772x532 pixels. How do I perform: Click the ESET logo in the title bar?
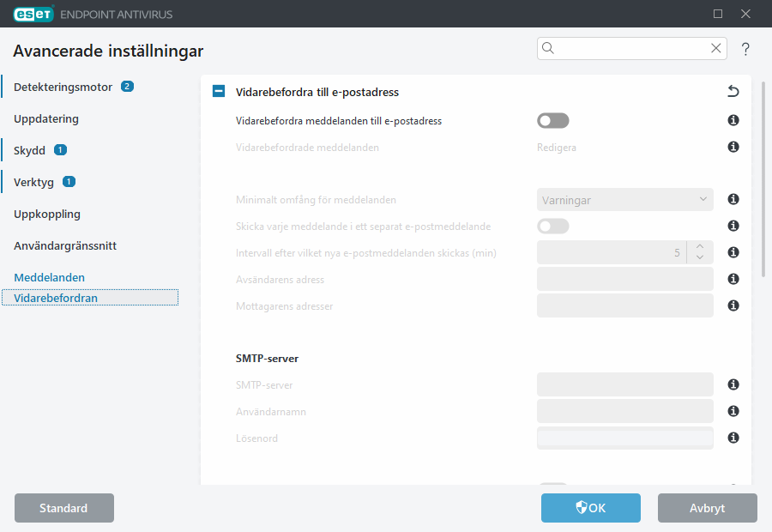pos(33,14)
